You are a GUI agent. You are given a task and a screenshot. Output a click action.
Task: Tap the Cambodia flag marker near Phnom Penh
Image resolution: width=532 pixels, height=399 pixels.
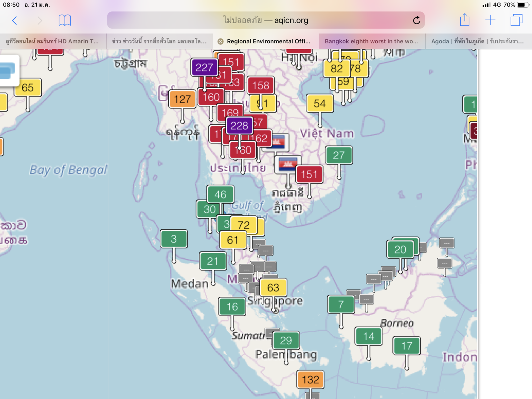click(288, 163)
